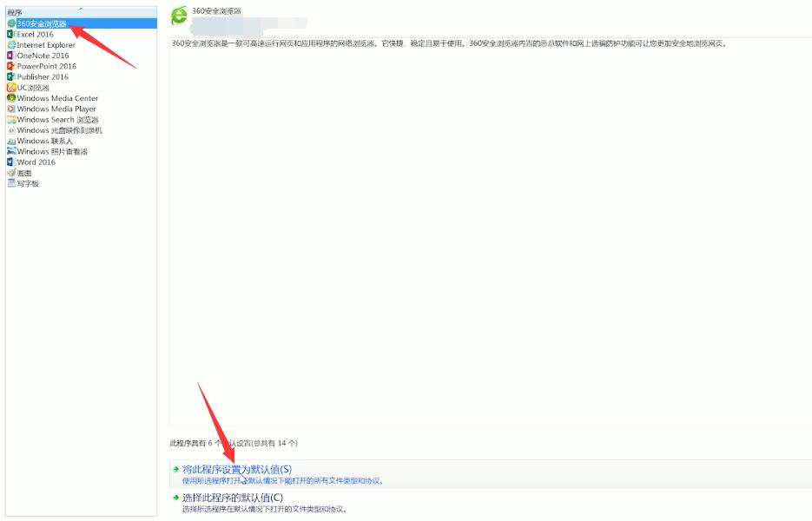Click the 360安全浏览器 title in details pane
Viewport: 812px width, 521px height.
click(216, 11)
